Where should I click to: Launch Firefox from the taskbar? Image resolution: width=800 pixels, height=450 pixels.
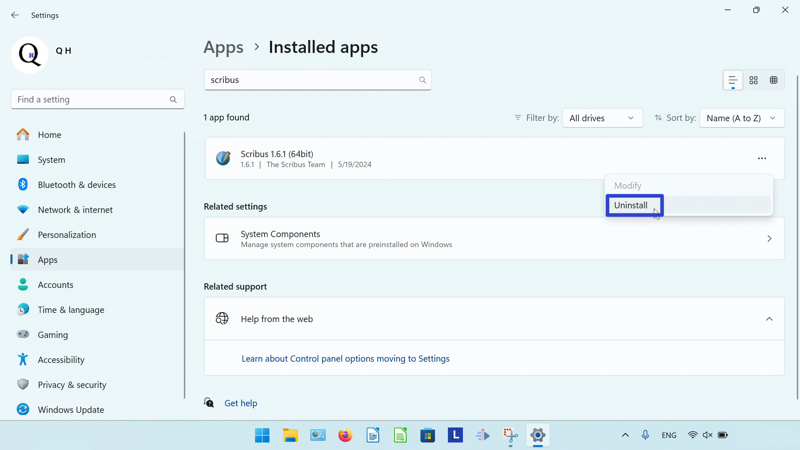[x=345, y=435]
